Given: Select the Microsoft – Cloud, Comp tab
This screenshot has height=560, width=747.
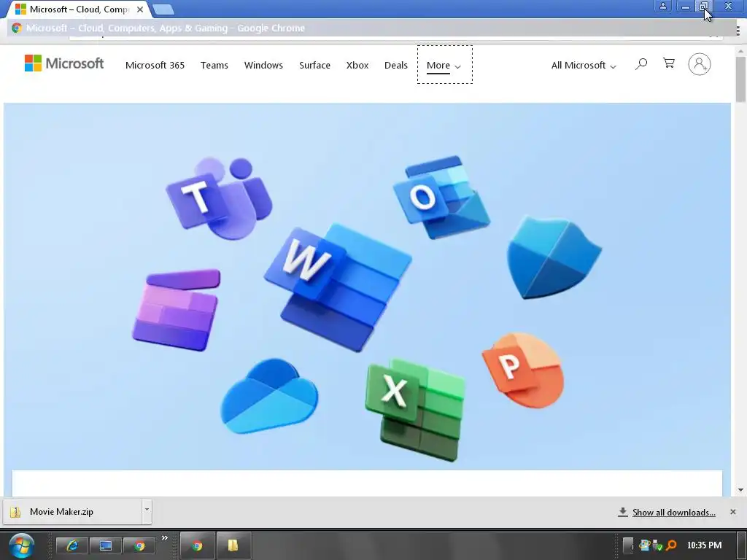Looking at the screenshot, I should 79,9.
